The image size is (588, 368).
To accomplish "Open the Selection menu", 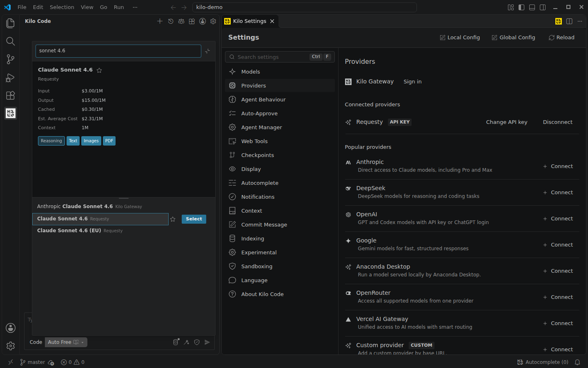I will click(x=62, y=7).
